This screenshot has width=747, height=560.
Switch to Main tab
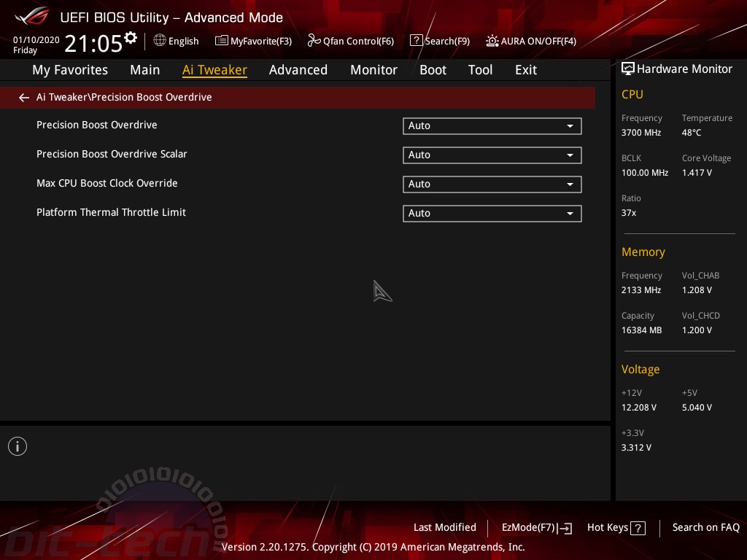[x=145, y=70]
